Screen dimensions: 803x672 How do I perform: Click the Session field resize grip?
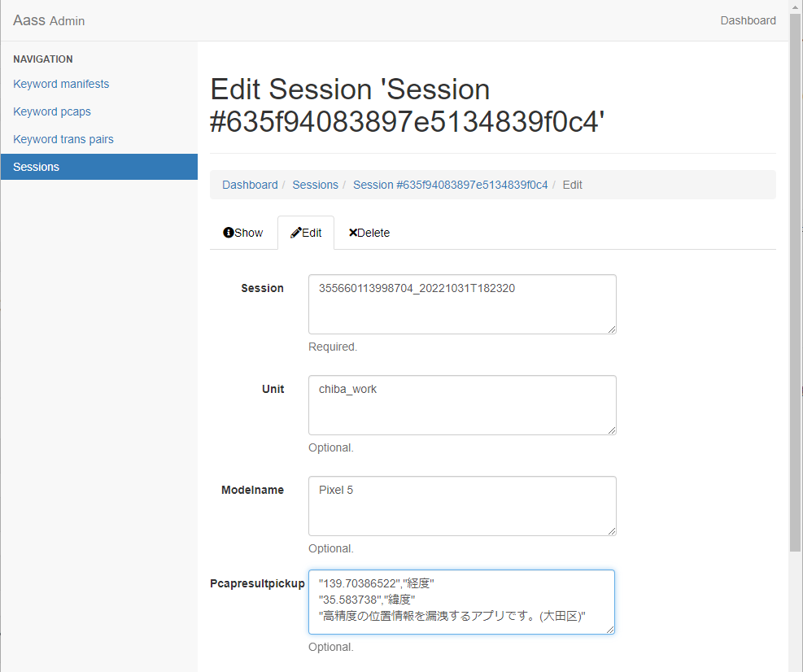(x=612, y=329)
